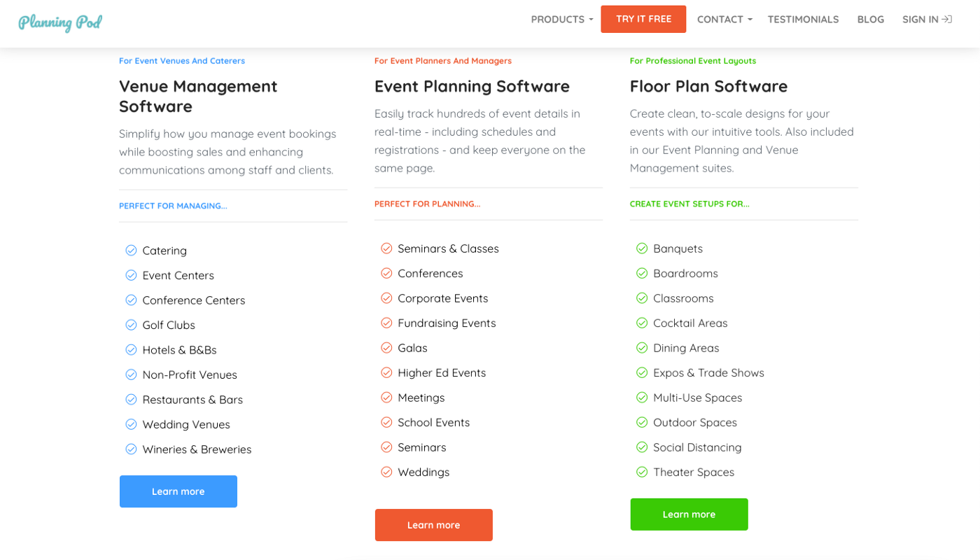Click the blue check icon beside Wineries & Breweries
The width and height of the screenshot is (980, 560).
(x=131, y=449)
